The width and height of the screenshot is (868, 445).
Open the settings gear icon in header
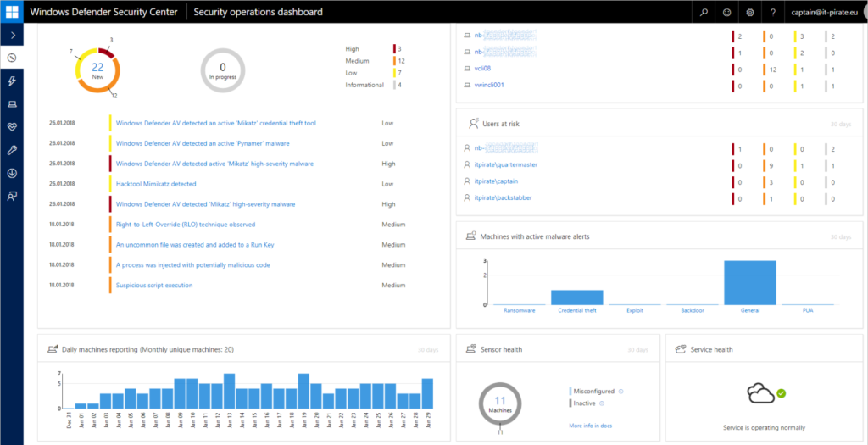click(750, 12)
